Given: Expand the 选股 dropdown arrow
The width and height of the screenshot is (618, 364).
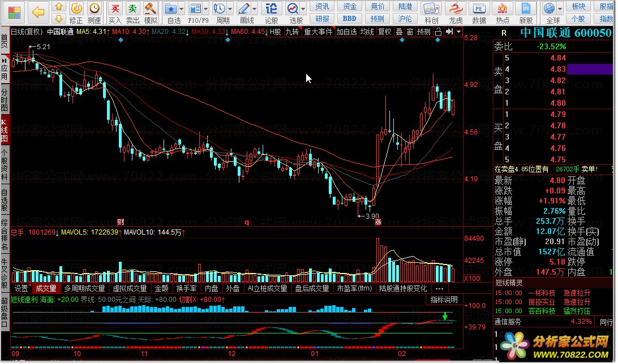Looking at the screenshot, I should pos(303,8).
